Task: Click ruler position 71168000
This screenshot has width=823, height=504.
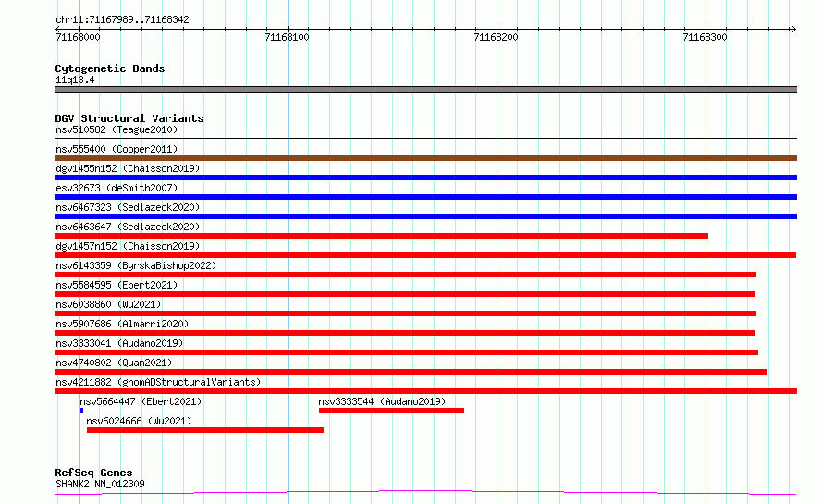Action: tap(78, 37)
